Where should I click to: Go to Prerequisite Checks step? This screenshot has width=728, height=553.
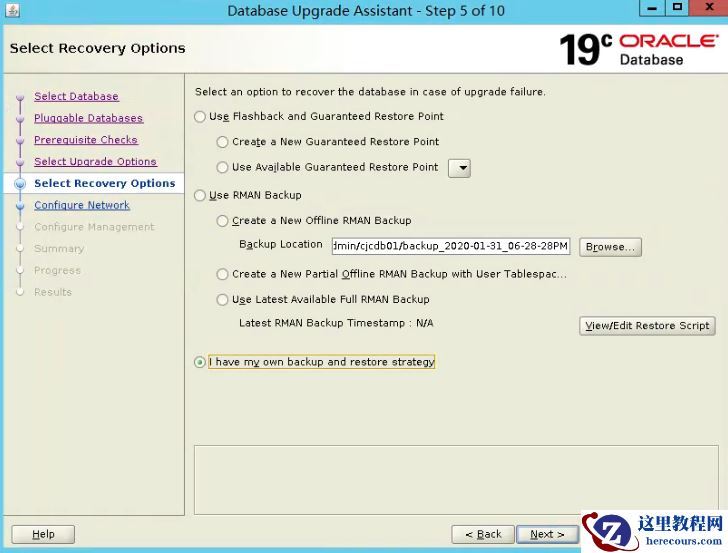point(86,140)
